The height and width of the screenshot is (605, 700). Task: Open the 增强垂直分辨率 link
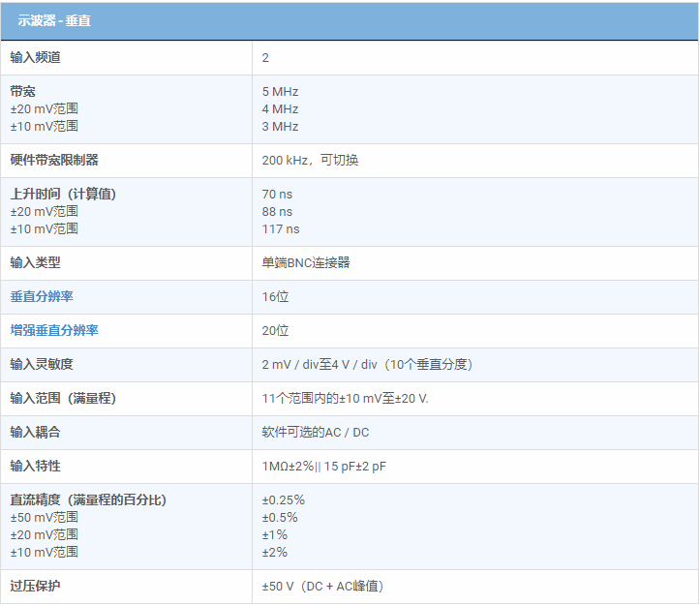pos(54,330)
